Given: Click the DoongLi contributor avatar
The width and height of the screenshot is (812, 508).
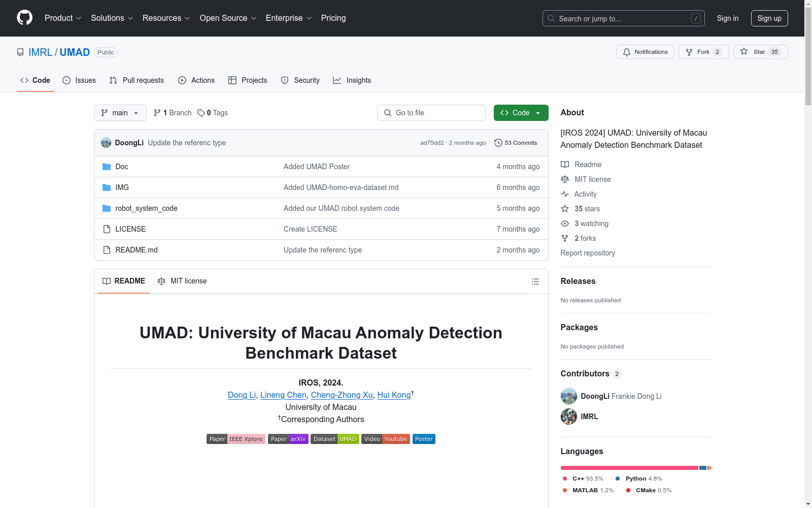Looking at the screenshot, I should 568,396.
